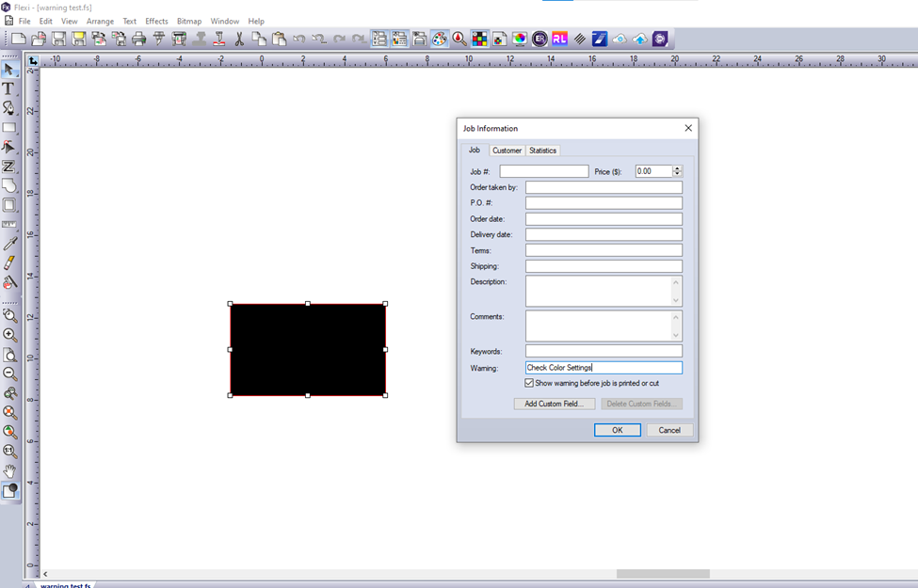Click the color swatch grid icon

pyautogui.click(x=479, y=40)
